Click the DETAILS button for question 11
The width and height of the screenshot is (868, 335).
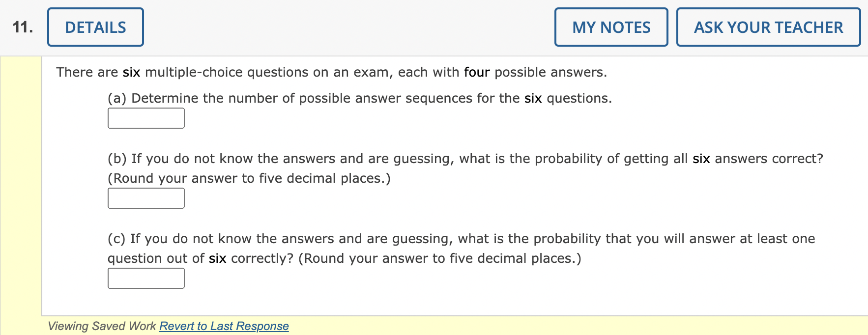pyautogui.click(x=95, y=27)
